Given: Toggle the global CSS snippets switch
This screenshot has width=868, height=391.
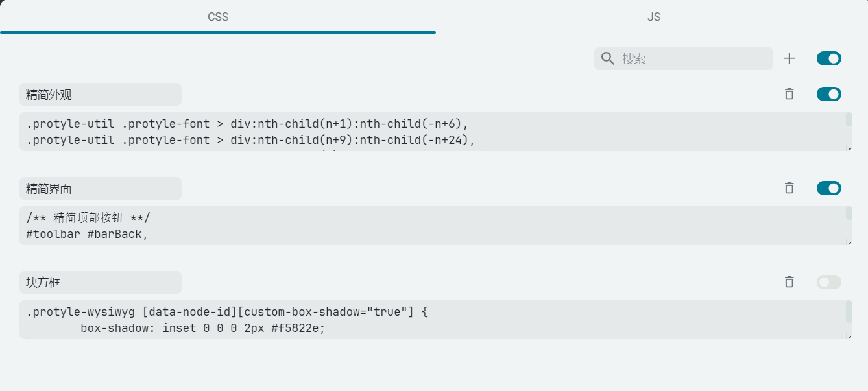Looking at the screenshot, I should (828, 58).
